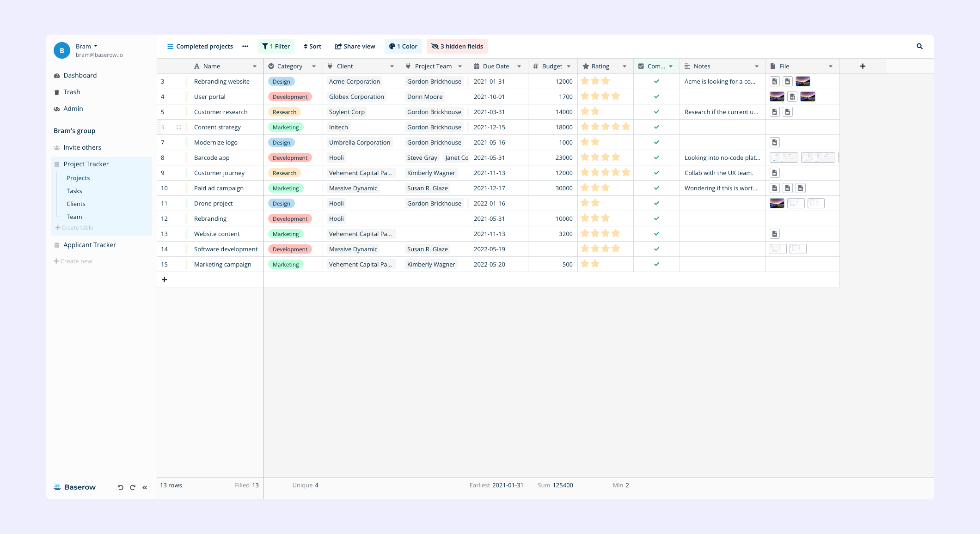The height and width of the screenshot is (534, 980).
Task: Add a new field with plus icon
Action: point(863,66)
